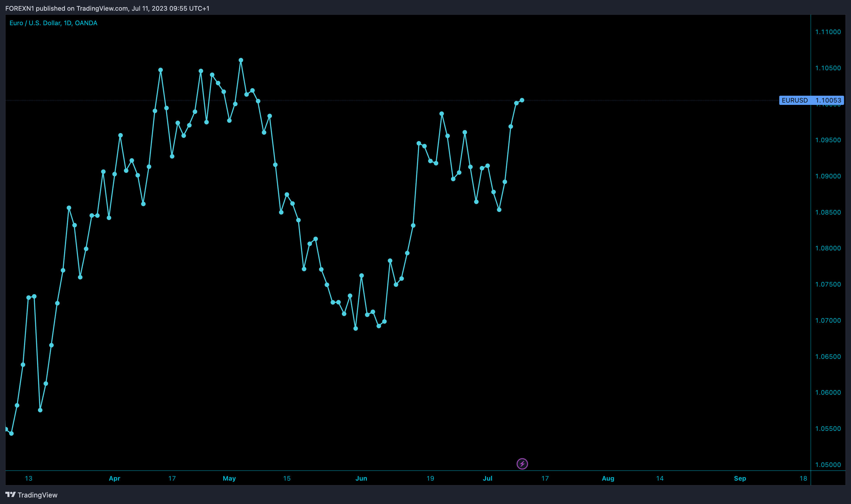Click the 1.05500 price axis label
Image resolution: width=851 pixels, height=504 pixels.
pos(828,429)
